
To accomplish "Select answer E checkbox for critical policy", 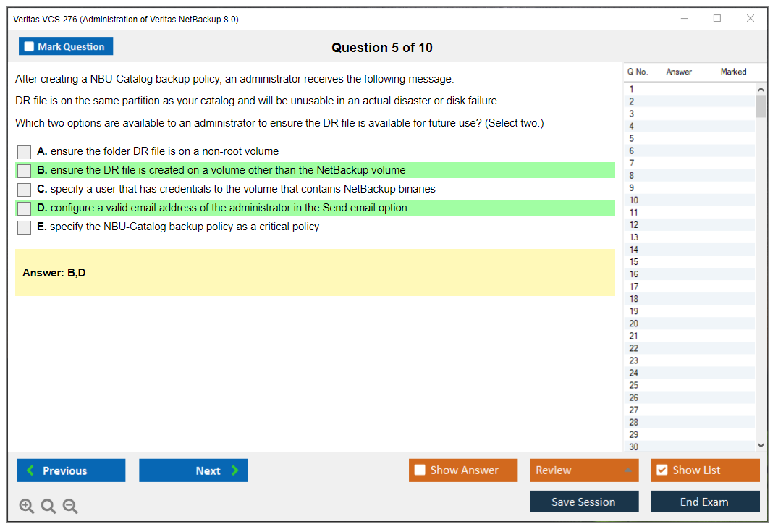I will coord(25,227).
